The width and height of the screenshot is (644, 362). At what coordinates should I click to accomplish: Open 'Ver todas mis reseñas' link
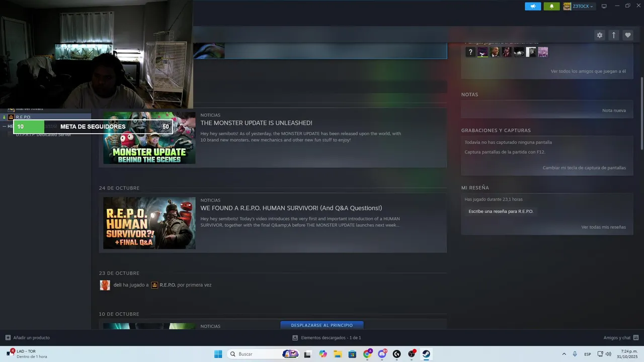tap(603, 227)
